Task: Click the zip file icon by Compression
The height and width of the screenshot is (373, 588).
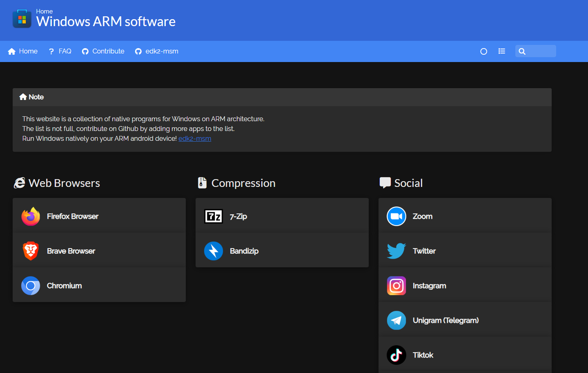Action: [202, 183]
